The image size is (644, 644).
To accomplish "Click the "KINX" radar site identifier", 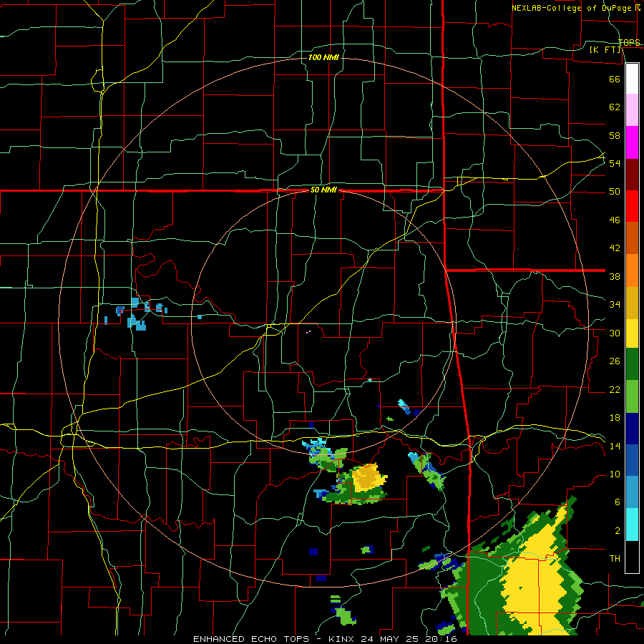I will (343, 639).
